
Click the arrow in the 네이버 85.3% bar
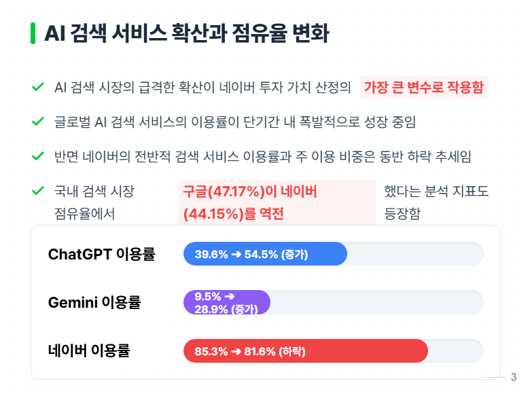236,351
